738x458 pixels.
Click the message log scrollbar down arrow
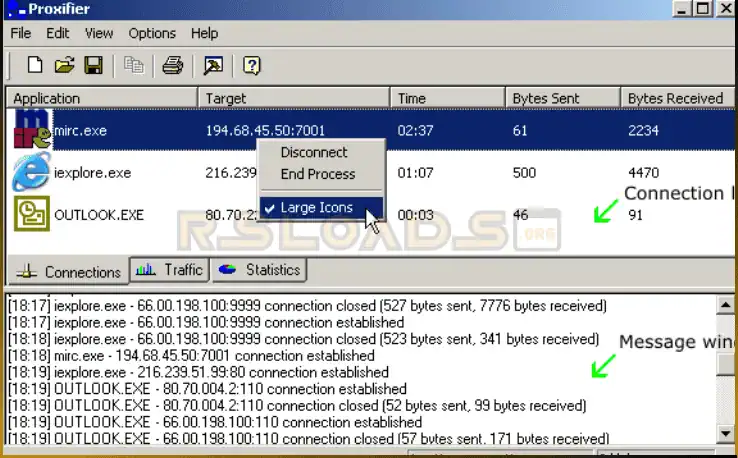tap(727, 433)
